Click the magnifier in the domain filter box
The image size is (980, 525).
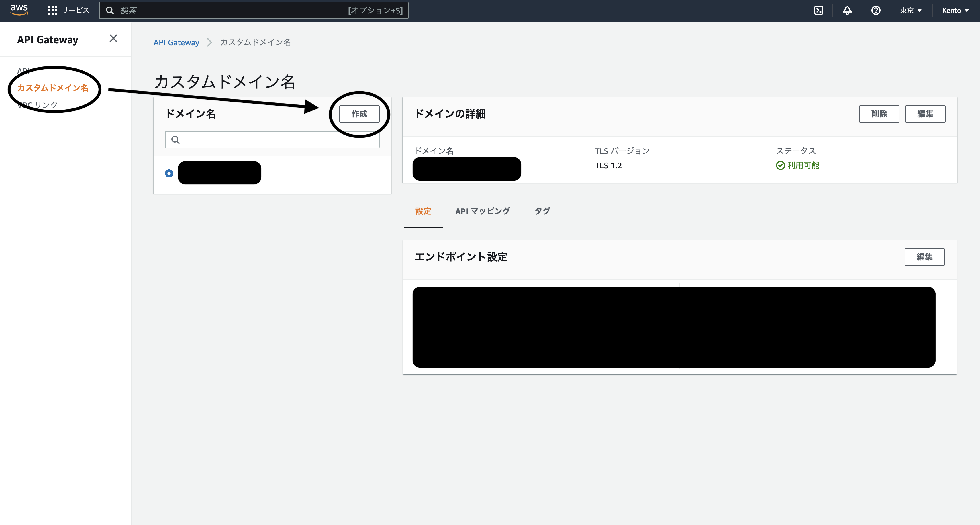(175, 139)
